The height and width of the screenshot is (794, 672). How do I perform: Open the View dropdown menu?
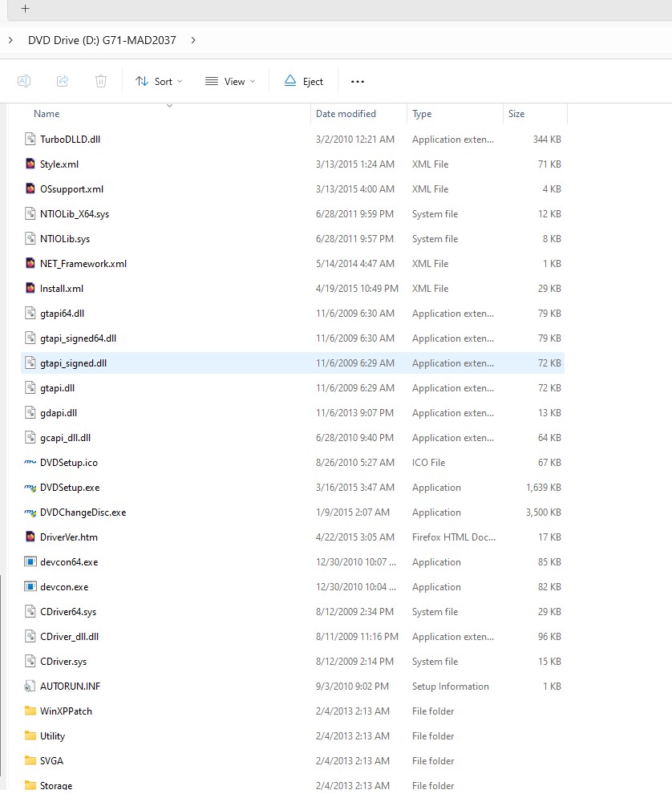(x=230, y=81)
